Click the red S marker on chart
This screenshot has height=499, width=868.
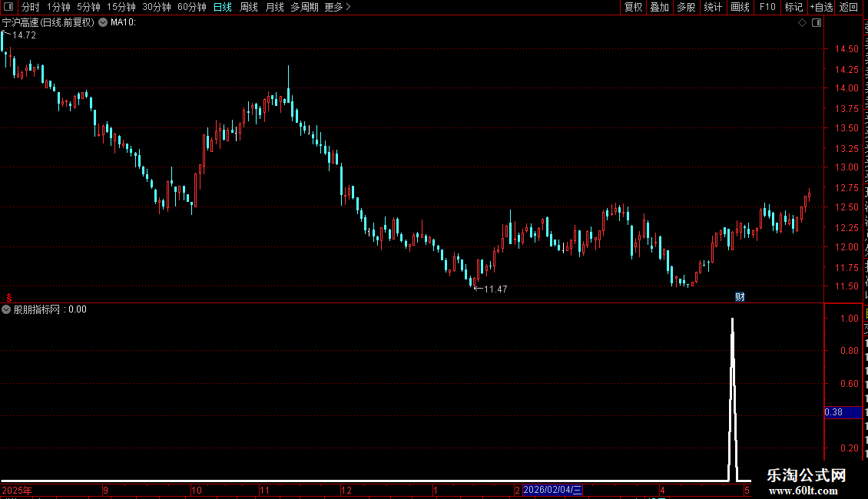9,298
